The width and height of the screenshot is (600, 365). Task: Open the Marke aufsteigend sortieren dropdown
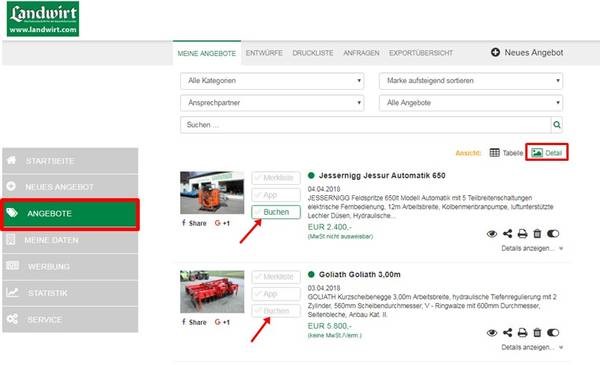[x=471, y=81]
